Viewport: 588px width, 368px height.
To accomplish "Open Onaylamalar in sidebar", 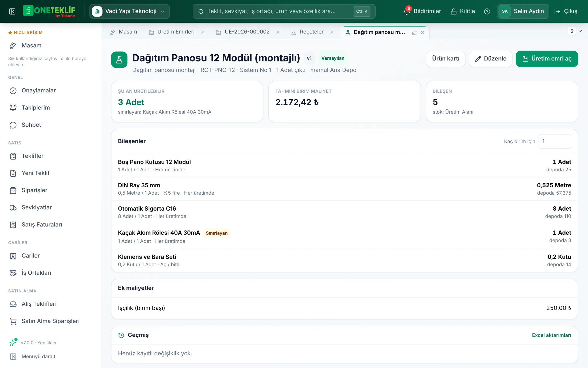I will 50,90.
